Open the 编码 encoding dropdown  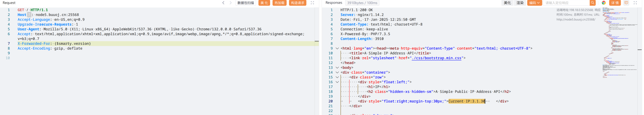point(534,3)
